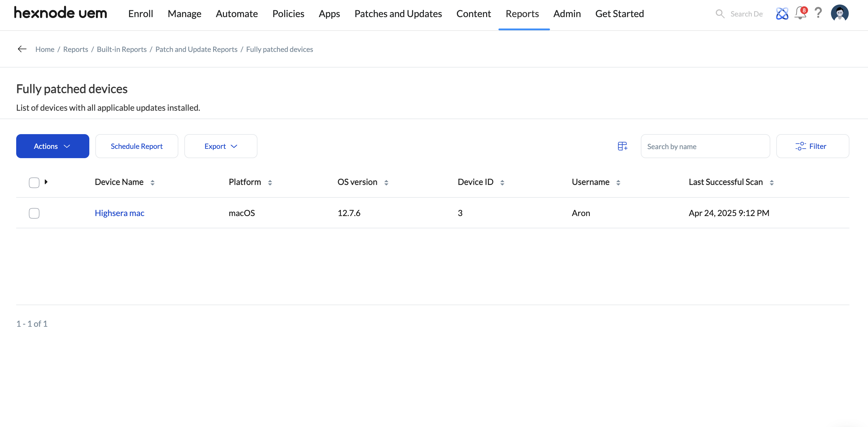The height and width of the screenshot is (427, 868).
Task: Click the Fully patched devices page title
Action: [72, 89]
